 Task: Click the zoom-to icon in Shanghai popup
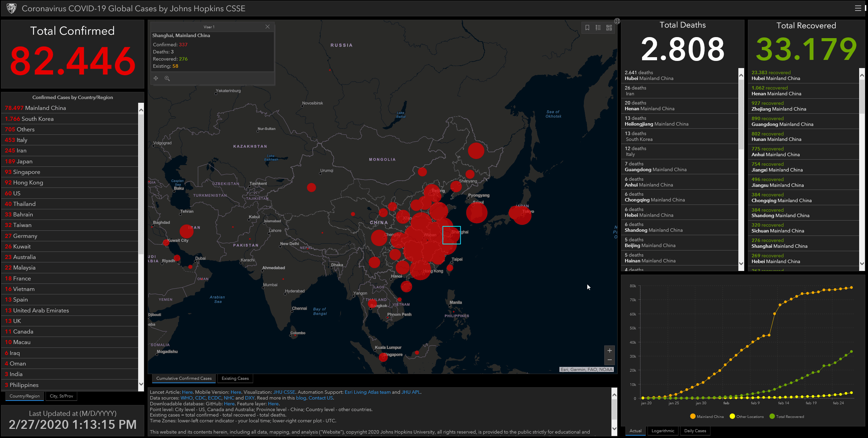click(x=167, y=78)
